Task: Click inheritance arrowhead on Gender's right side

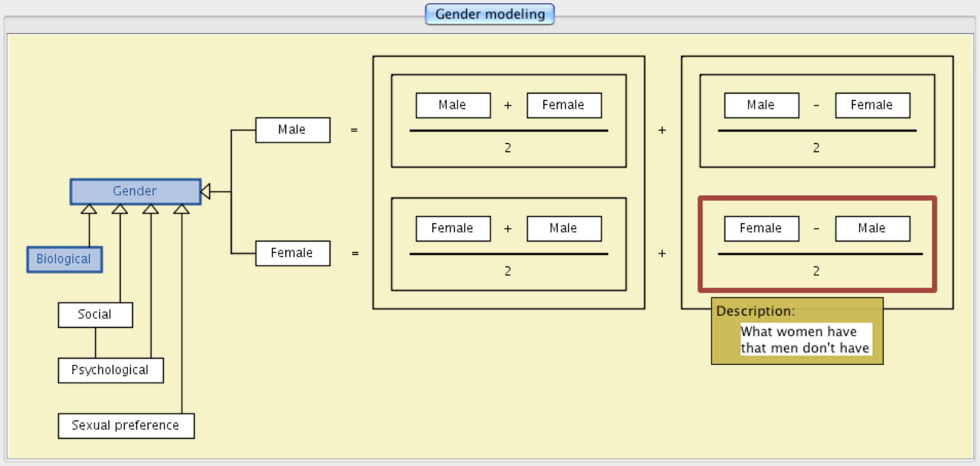Action: point(206,191)
